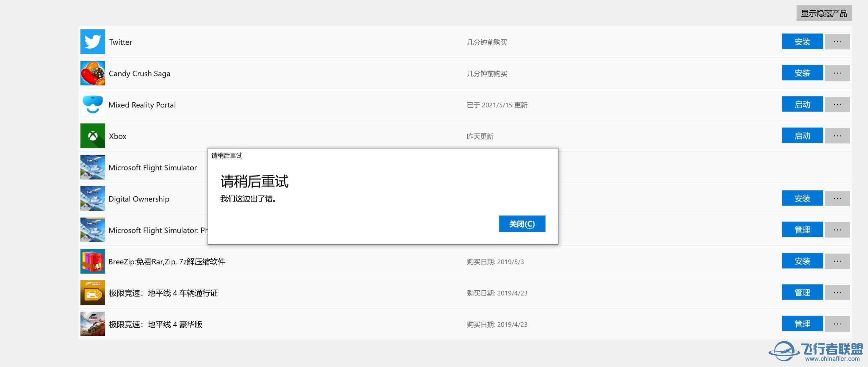Close the 请稍后重试 error dialog
The image size is (868, 367).
(522, 223)
